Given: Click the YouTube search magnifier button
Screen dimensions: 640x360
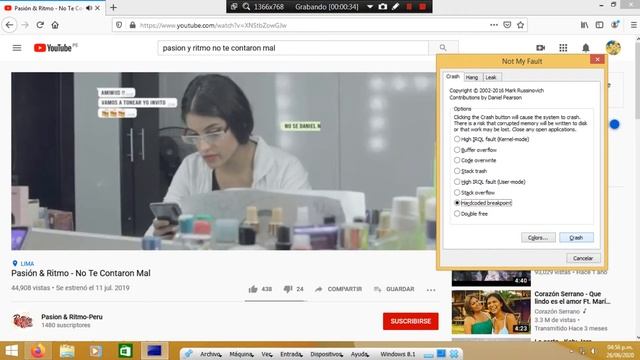Looking at the screenshot, I should pos(443,48).
